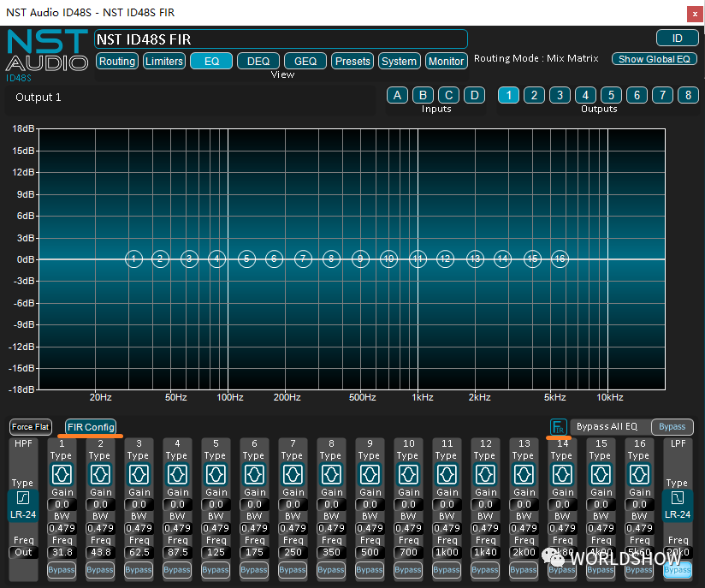Viewport: 705px width, 588px height.
Task: Select EQ node 1 on the graph
Action: click(x=133, y=258)
